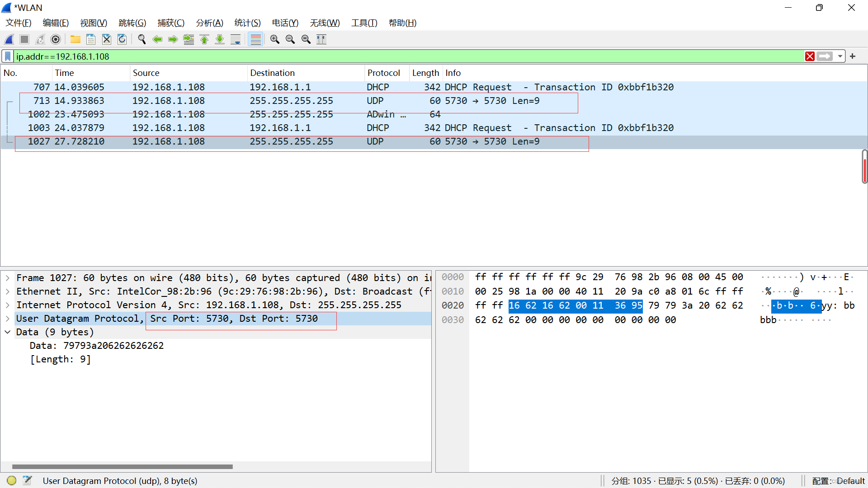Open the 无线(W) menu
This screenshot has width=868, height=488.
coord(325,23)
